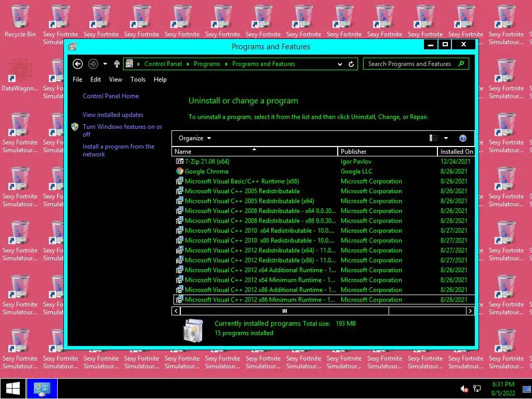The width and height of the screenshot is (532, 399).
Task: Select the Recycle Bin desktop icon
Action: point(20,21)
